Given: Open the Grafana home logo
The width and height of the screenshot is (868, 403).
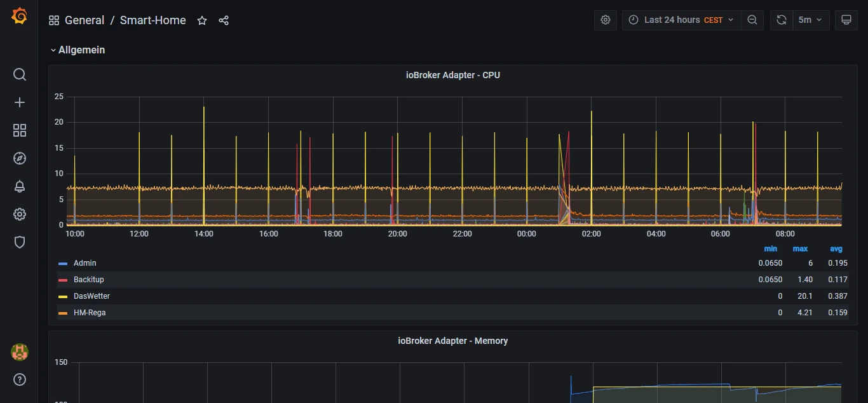Looking at the screenshot, I should pos(20,17).
